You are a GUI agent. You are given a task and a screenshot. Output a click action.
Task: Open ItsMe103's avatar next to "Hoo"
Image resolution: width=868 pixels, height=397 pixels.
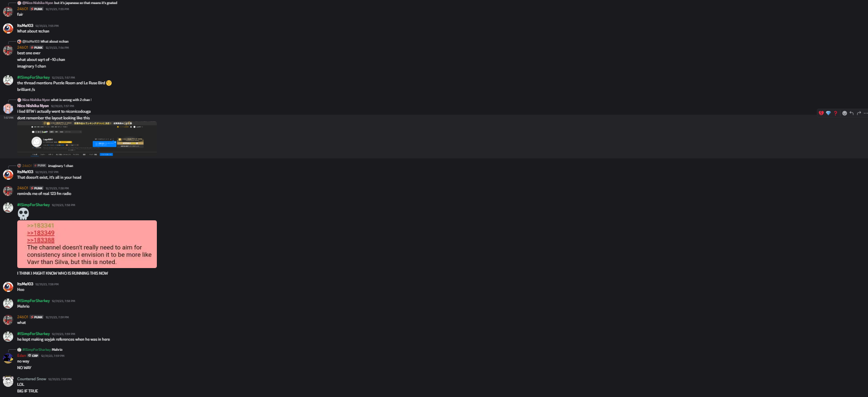click(x=8, y=287)
